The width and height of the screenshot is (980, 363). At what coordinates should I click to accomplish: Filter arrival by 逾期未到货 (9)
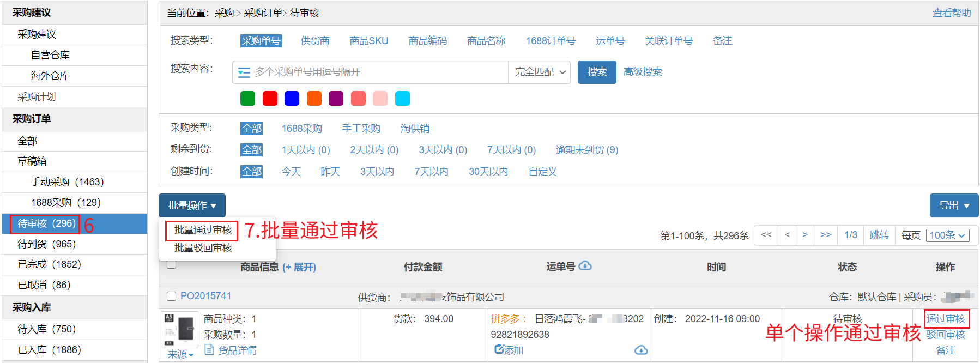point(587,150)
